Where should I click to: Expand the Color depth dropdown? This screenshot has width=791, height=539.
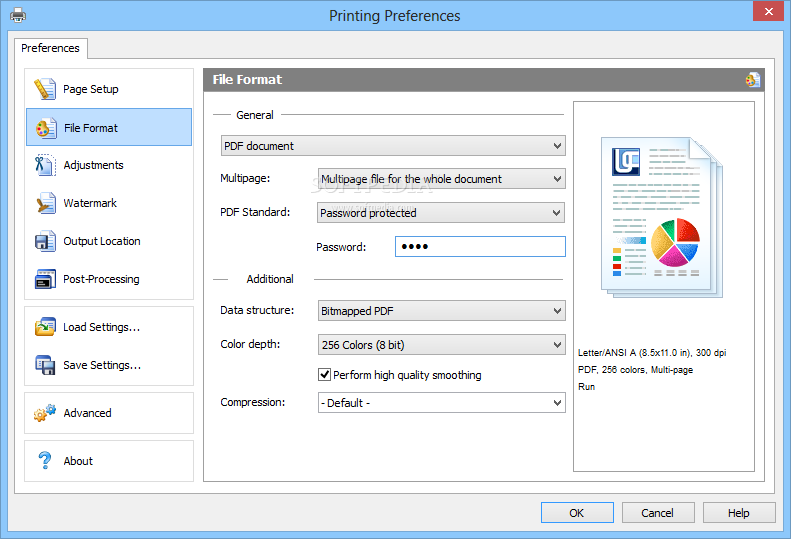pos(441,345)
